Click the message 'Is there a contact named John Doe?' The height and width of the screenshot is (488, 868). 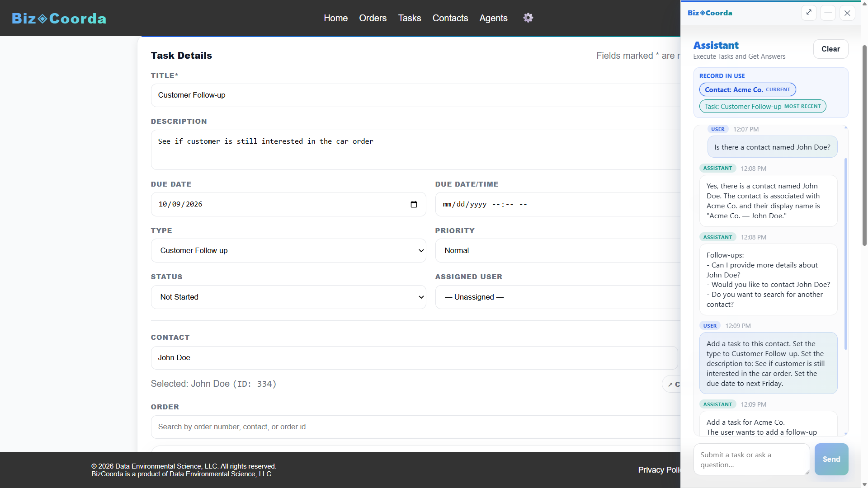[x=772, y=147]
